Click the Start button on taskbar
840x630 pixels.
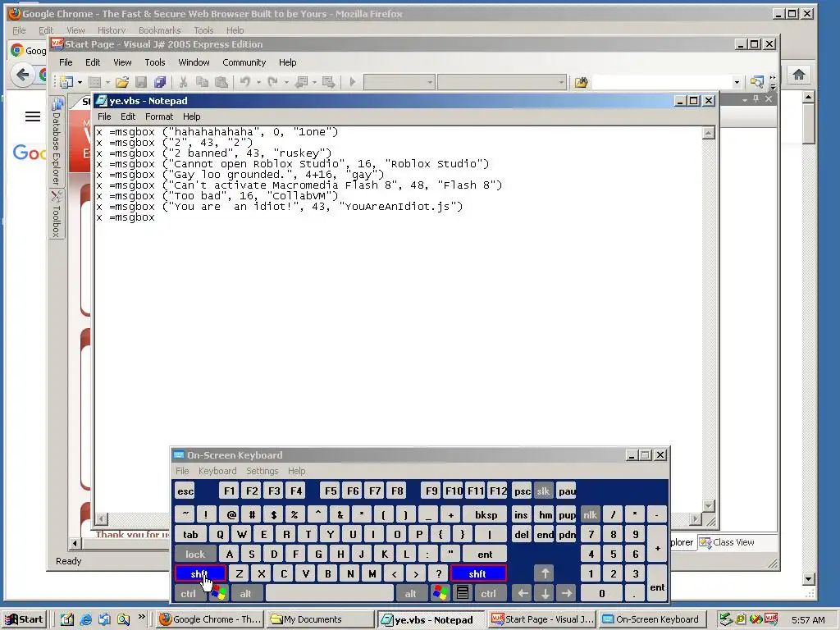(24, 619)
